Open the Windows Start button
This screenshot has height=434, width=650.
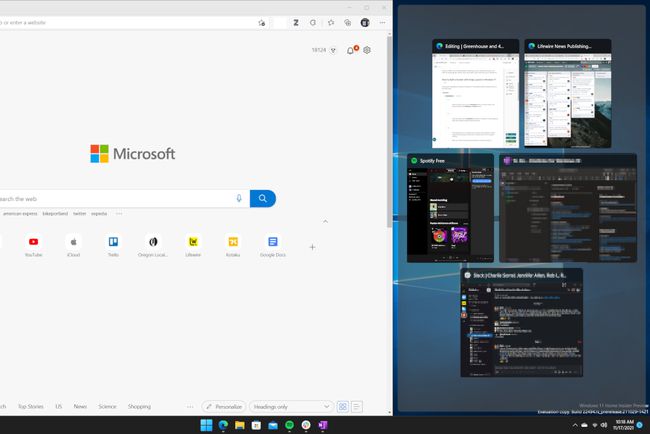(x=206, y=425)
